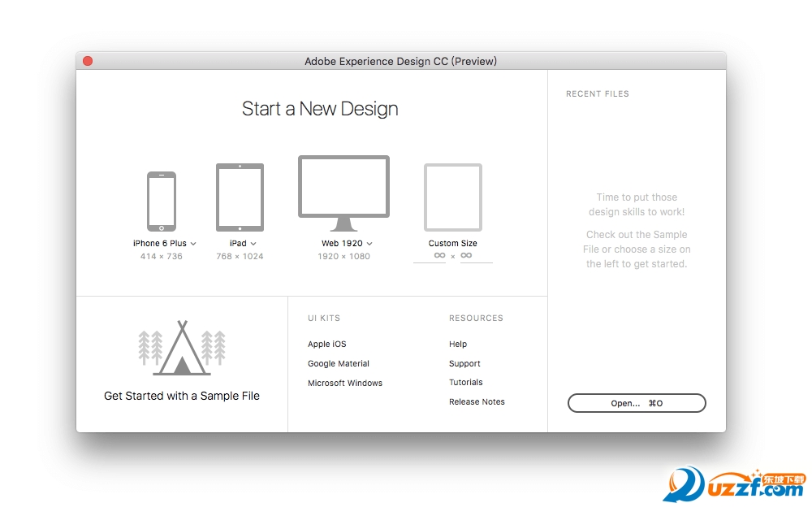Close the Adobe Experience Design window
812x516 pixels.
click(88, 61)
